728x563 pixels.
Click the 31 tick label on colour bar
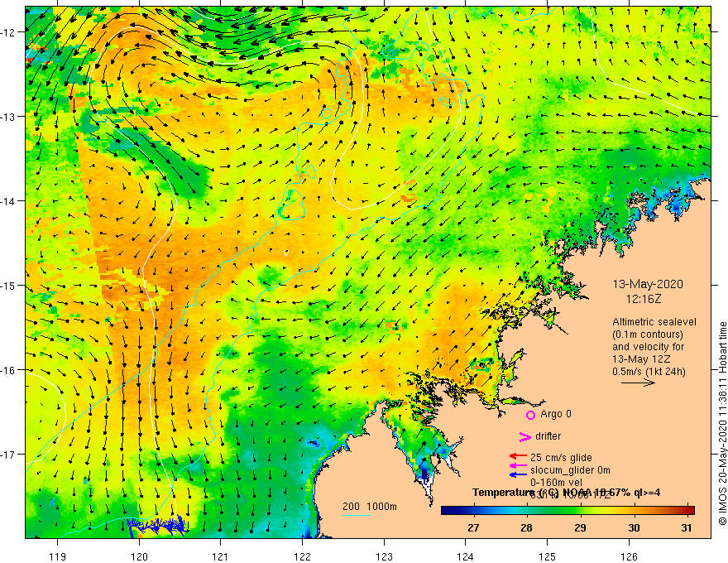tap(687, 527)
